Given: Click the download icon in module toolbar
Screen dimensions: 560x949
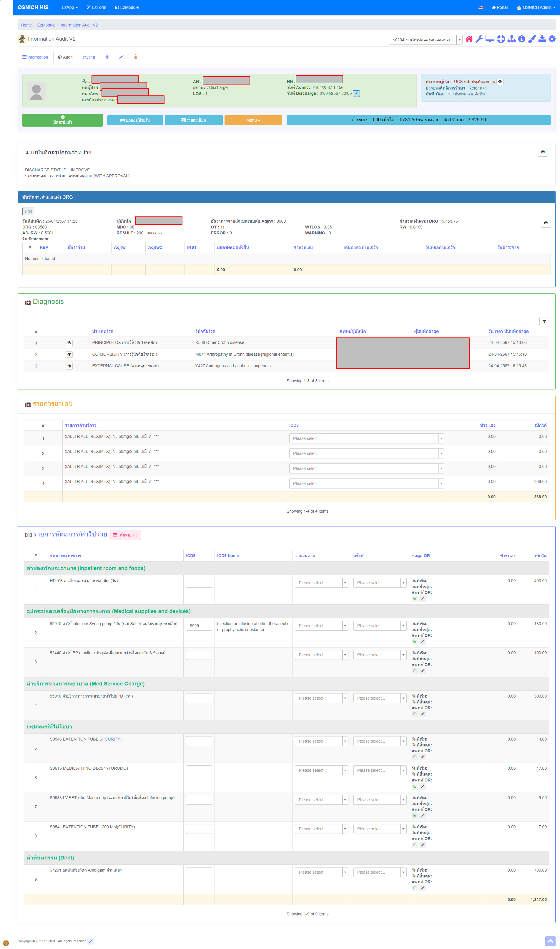Looking at the screenshot, I should click(x=542, y=39).
